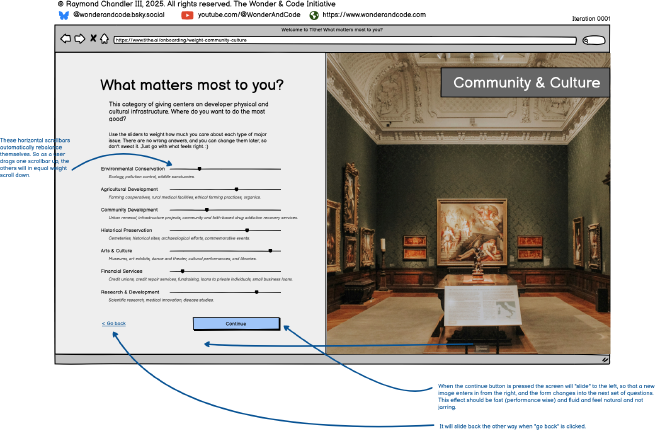Image resolution: width=660 pixels, height=436 pixels.
Task: Click the "Ecology, pollution control" description line
Action: point(152,177)
